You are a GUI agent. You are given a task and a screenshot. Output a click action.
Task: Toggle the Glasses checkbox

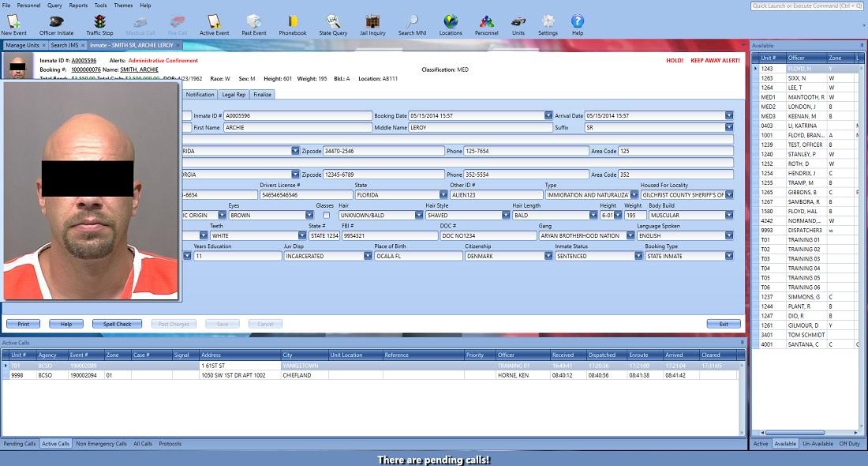click(x=327, y=215)
